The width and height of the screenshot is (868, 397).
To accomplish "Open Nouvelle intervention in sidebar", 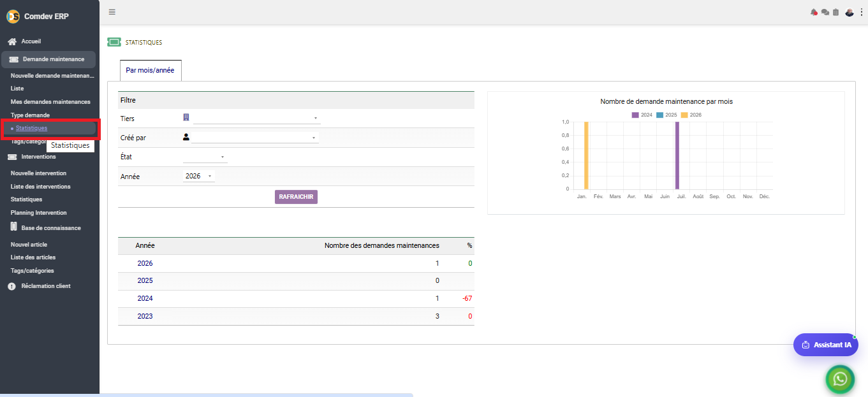I will pos(38,173).
